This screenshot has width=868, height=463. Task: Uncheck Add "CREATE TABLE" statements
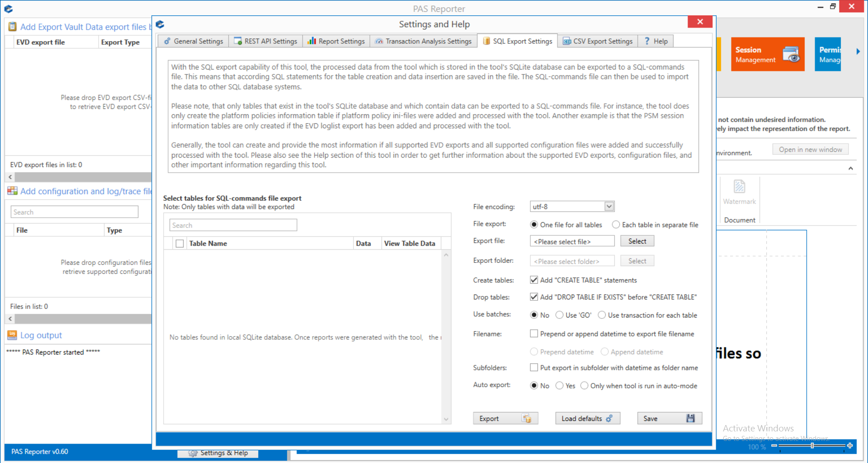click(x=534, y=280)
